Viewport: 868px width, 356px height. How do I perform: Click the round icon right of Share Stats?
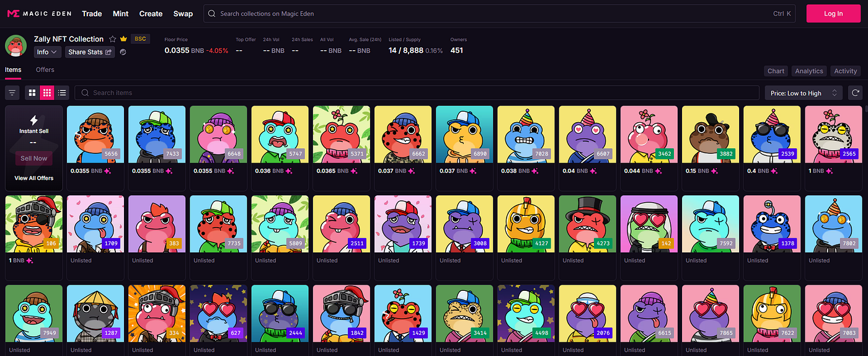pos(123,52)
